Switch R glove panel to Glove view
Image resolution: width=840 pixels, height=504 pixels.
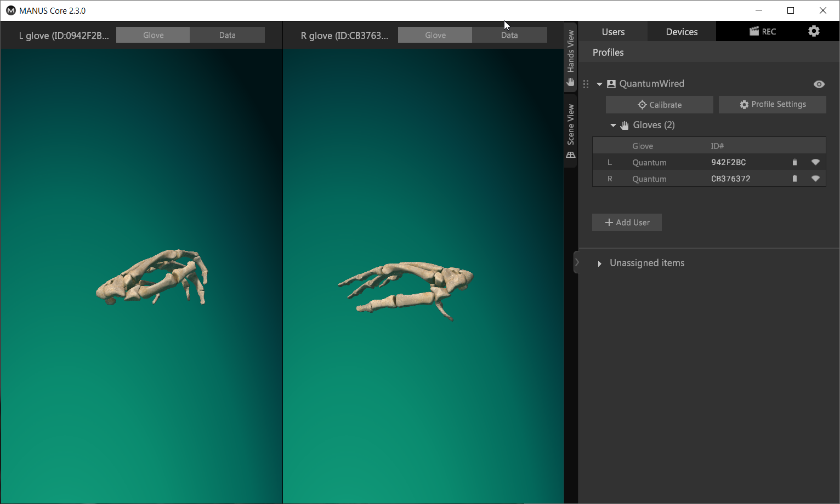[x=435, y=35]
